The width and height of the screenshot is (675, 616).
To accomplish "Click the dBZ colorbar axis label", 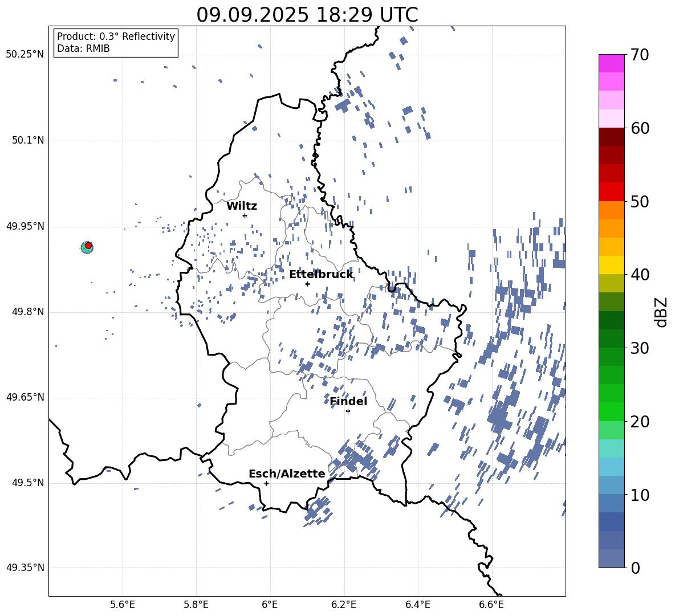I will click(661, 312).
